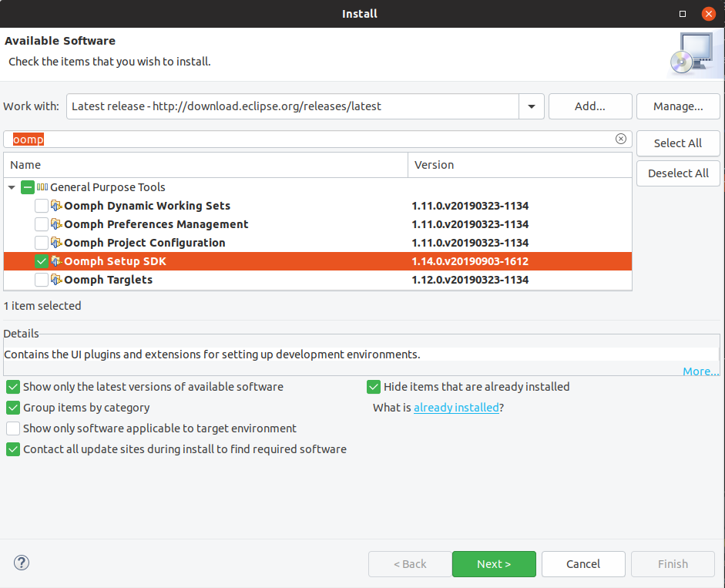Image resolution: width=725 pixels, height=588 pixels.
Task: Click the Oomph Project Configuration feature icon
Action: pos(56,243)
